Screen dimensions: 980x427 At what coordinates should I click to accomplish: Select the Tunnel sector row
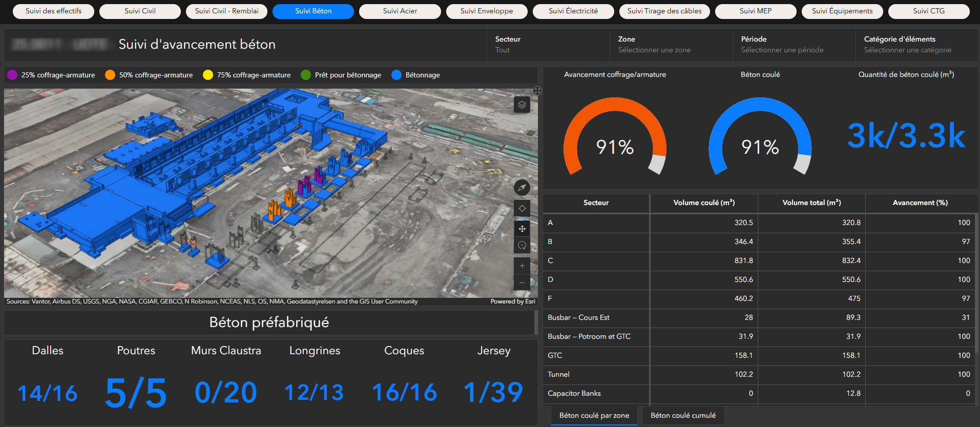759,375
